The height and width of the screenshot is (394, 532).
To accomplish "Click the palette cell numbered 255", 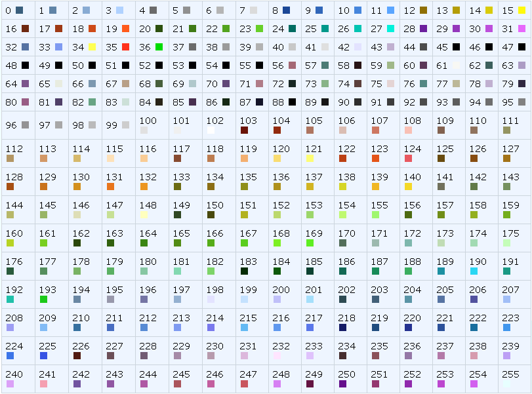I will (506, 384).
